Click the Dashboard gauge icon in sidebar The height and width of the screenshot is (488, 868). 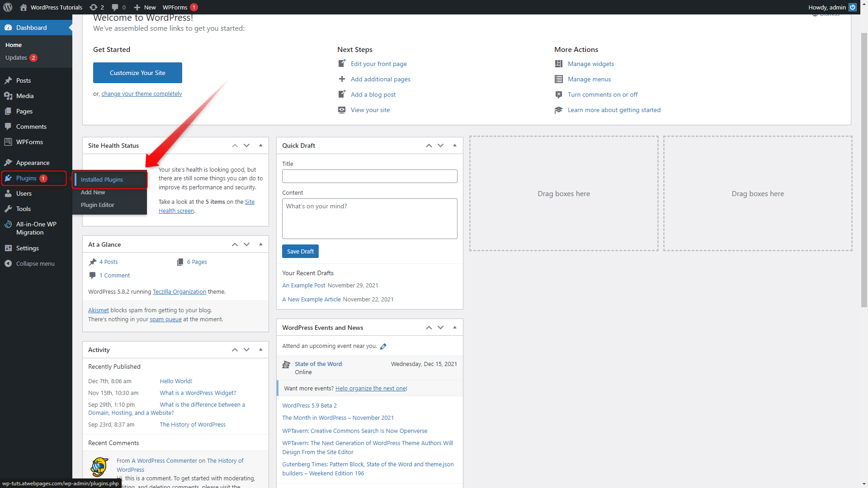pyautogui.click(x=8, y=28)
